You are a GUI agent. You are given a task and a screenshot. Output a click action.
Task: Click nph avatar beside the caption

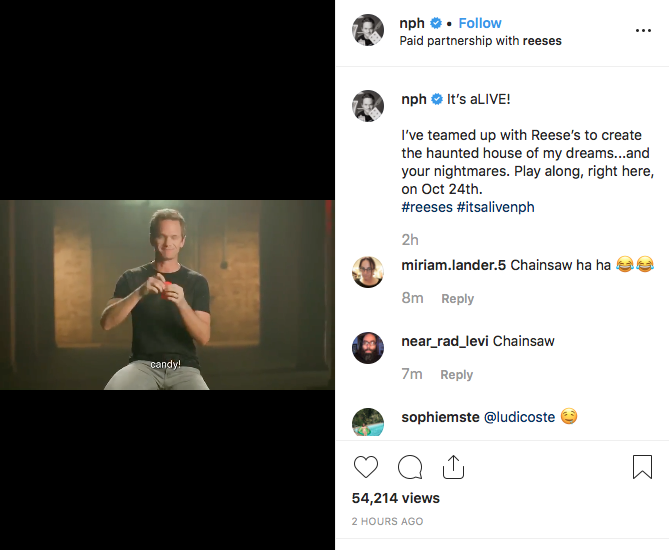[x=368, y=105]
